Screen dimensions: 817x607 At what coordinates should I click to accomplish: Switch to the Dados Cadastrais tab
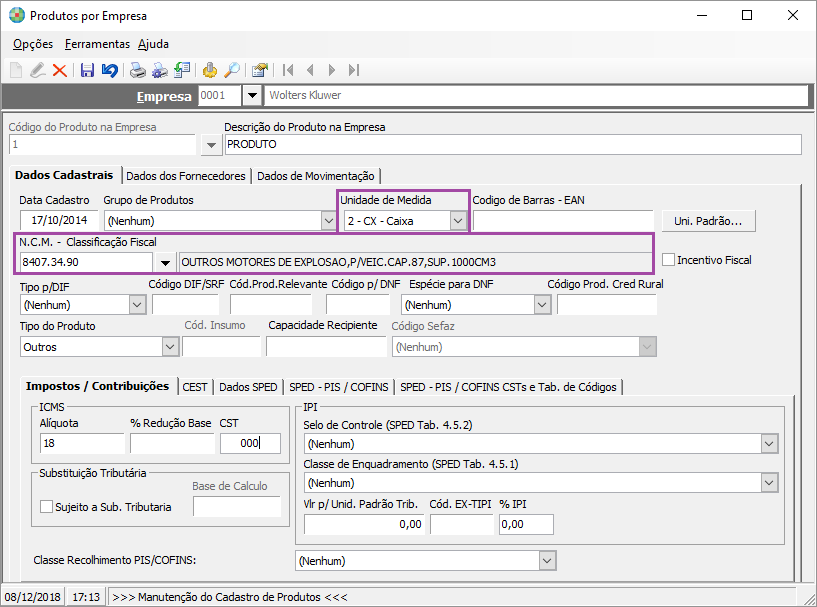(x=64, y=175)
